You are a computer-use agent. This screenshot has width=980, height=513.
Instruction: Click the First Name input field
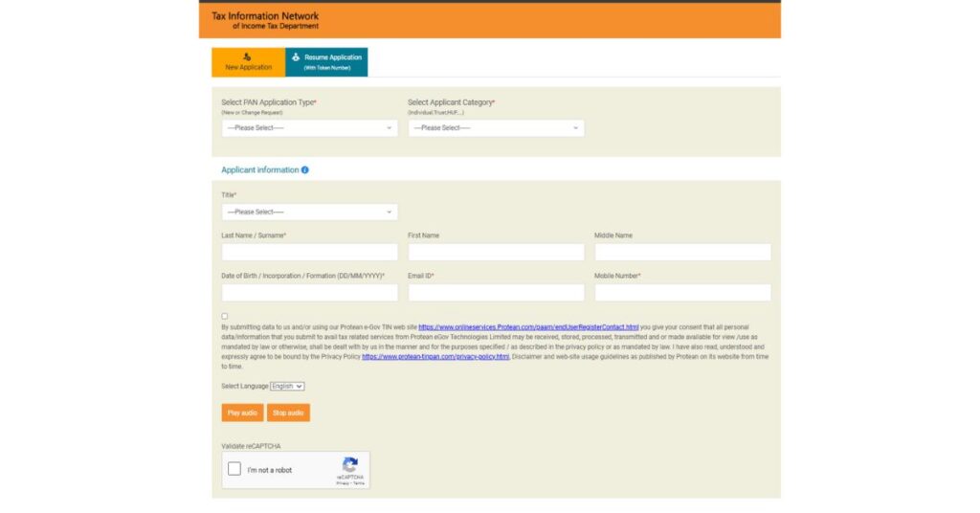(497, 252)
